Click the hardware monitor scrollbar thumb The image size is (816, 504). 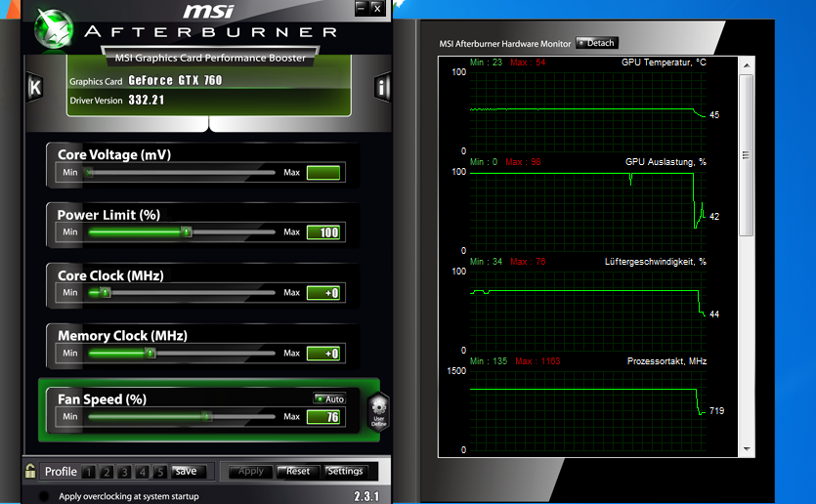pos(747,155)
